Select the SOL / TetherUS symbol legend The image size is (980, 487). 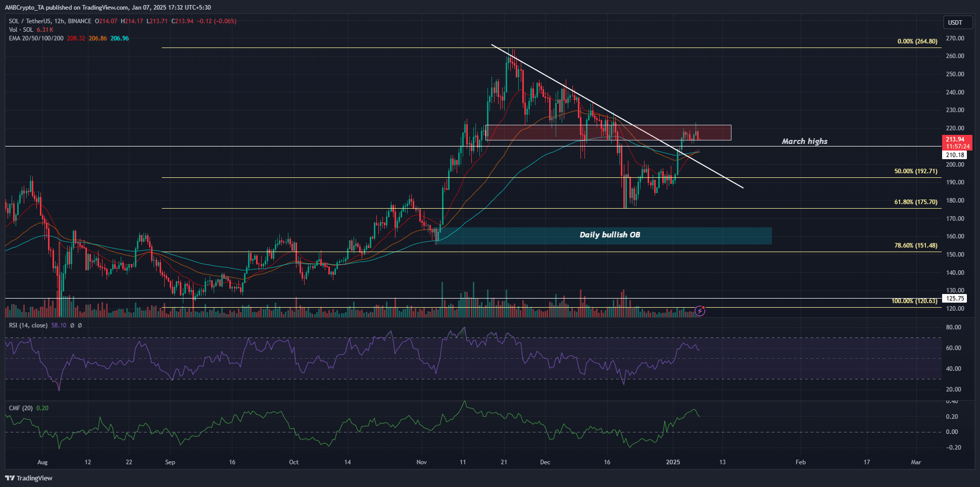coord(50,21)
